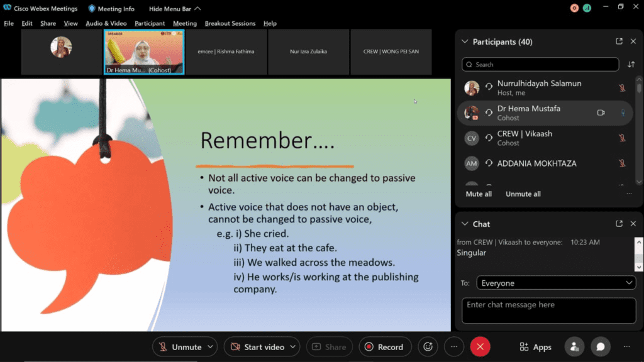Collapse the Participants panel chevron
Screen dimensions: 644x362
(465, 41)
